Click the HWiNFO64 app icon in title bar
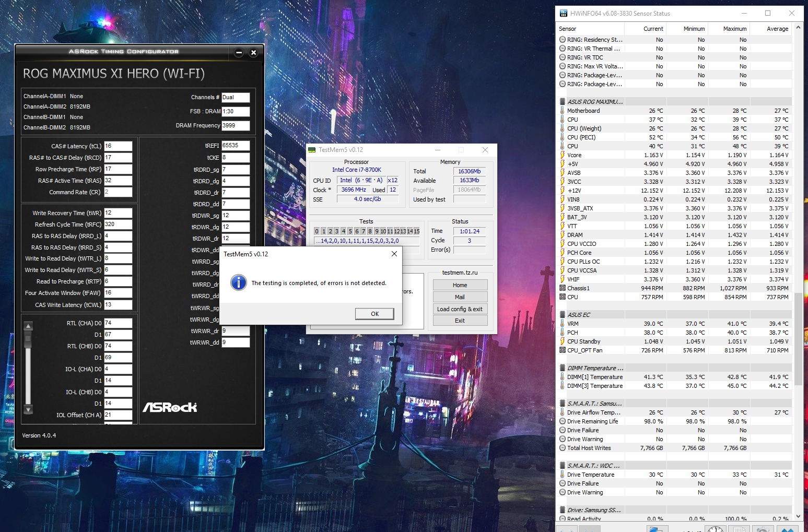 (x=564, y=13)
